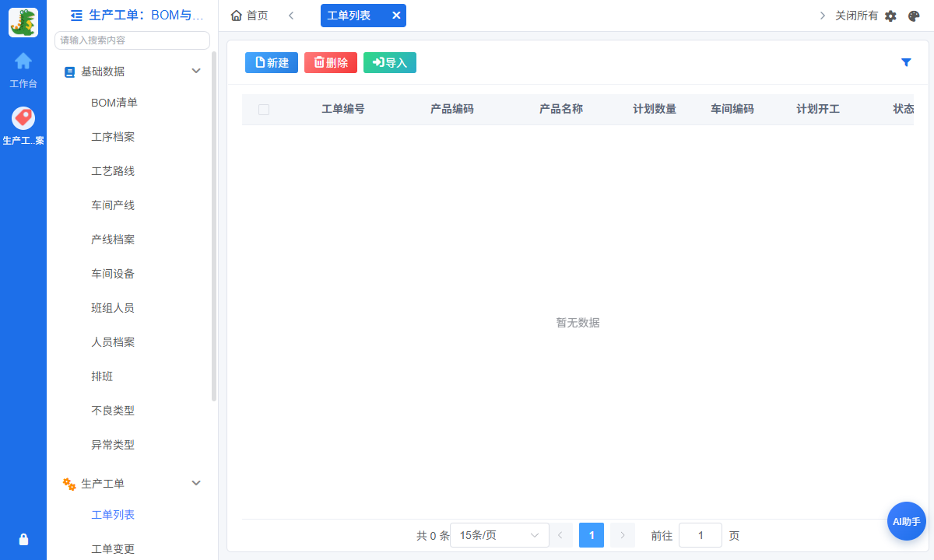Go to next page arrow
The width and height of the screenshot is (934, 560).
[623, 535]
